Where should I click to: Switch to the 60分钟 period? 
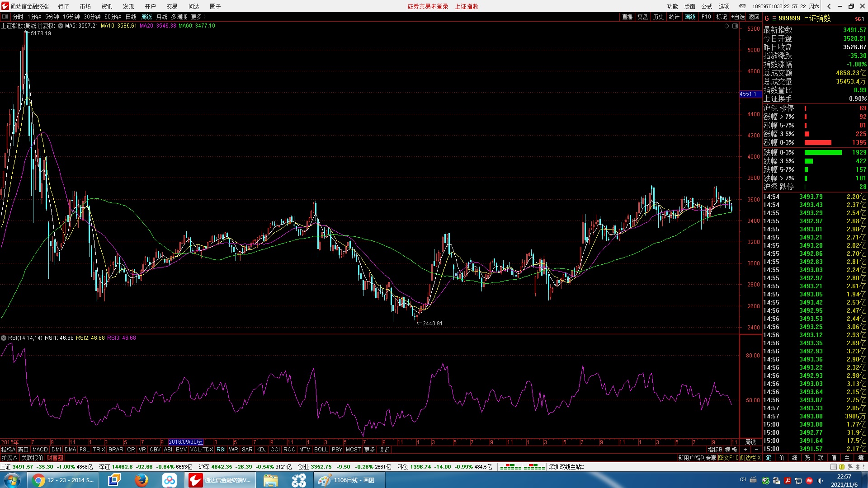click(113, 17)
